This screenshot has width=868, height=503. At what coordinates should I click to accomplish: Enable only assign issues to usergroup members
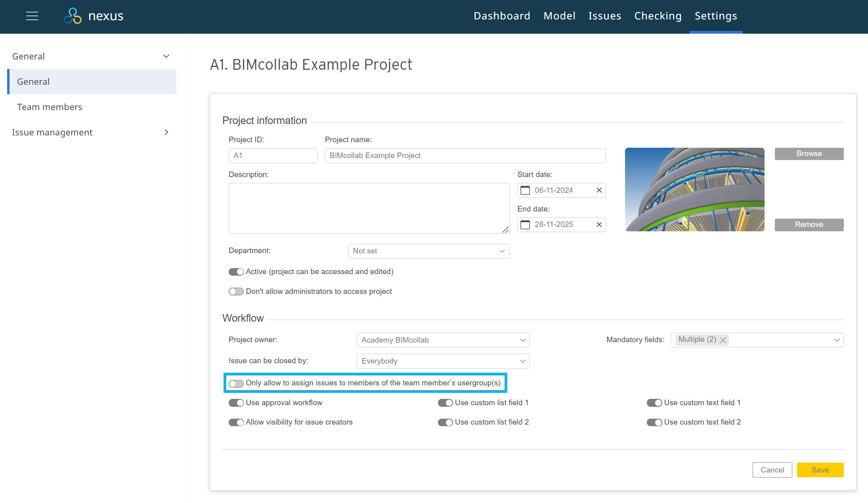(236, 383)
